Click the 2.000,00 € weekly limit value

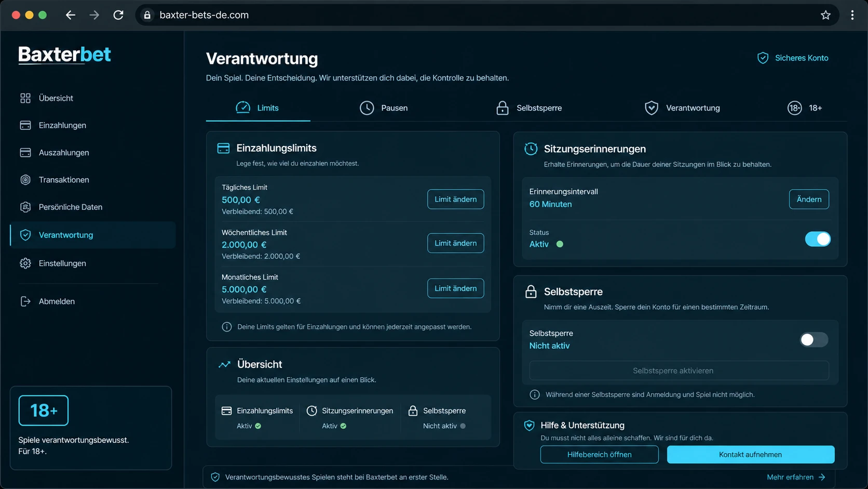(x=244, y=245)
